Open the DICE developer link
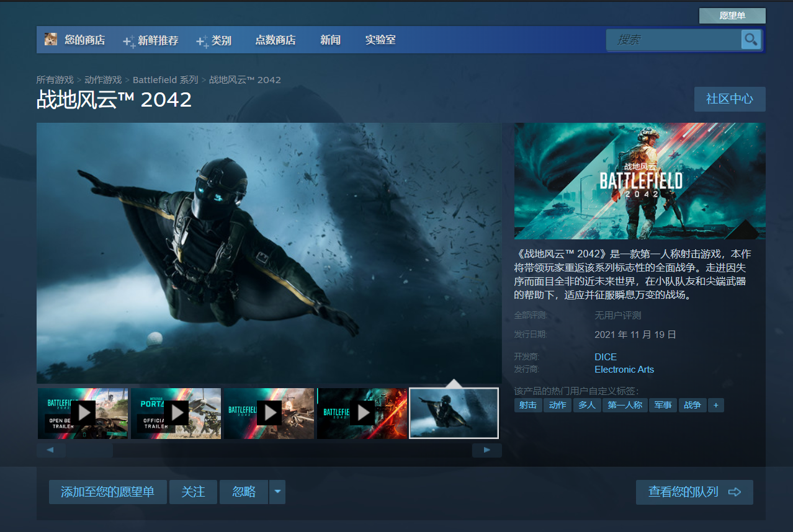This screenshot has height=532, width=793. (606, 357)
